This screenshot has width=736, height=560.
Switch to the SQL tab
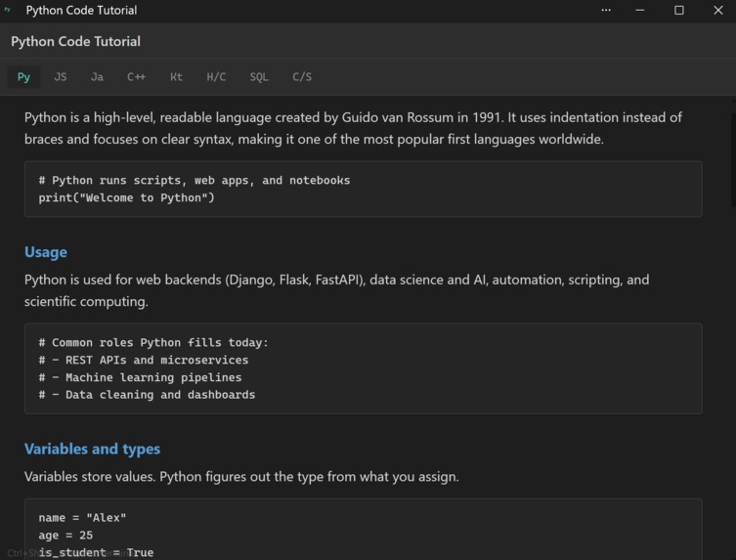[259, 77]
